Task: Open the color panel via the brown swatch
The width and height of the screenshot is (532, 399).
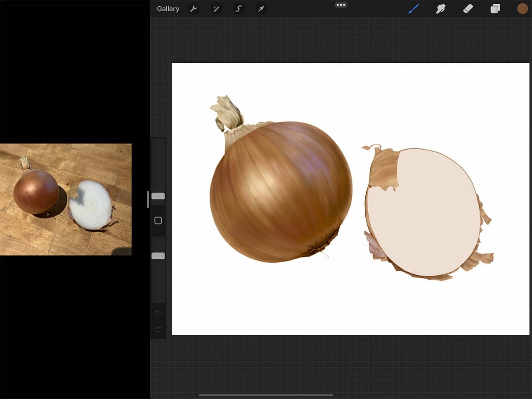Action: 522,8
